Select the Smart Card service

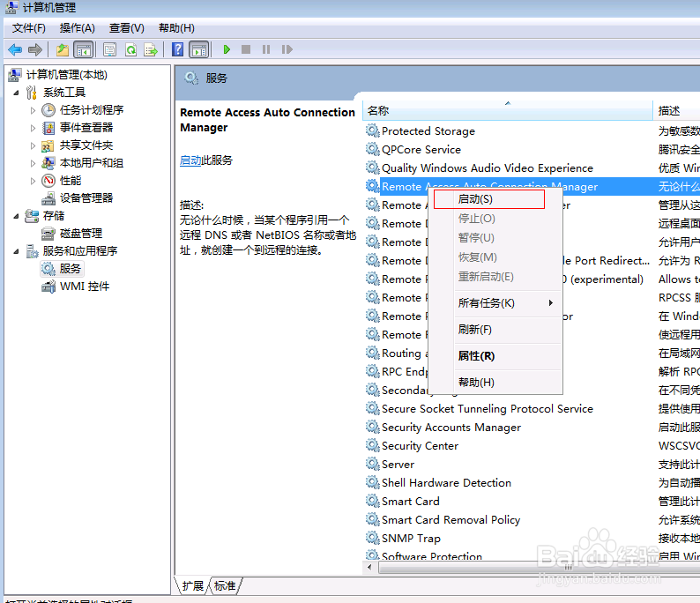(x=411, y=502)
